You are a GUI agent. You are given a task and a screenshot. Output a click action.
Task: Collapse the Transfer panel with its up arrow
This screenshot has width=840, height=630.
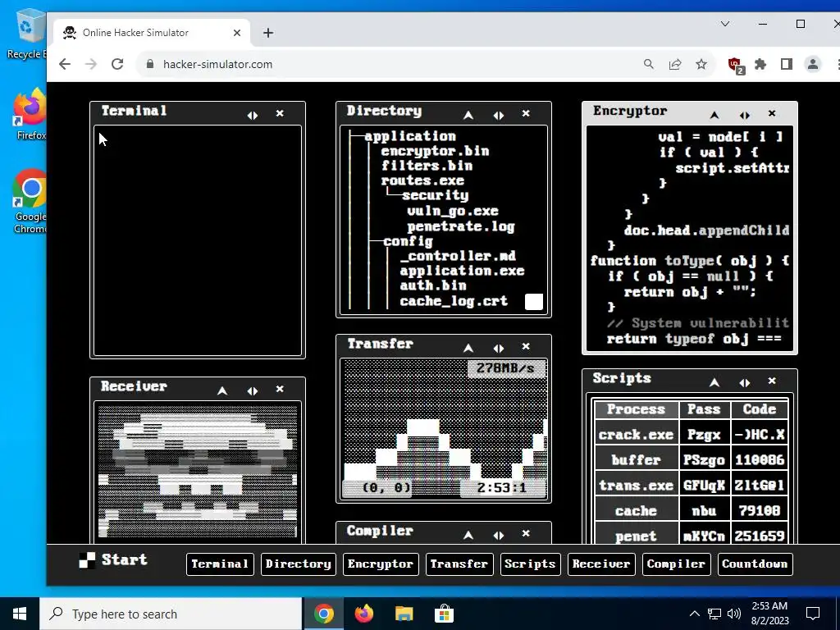coord(468,348)
